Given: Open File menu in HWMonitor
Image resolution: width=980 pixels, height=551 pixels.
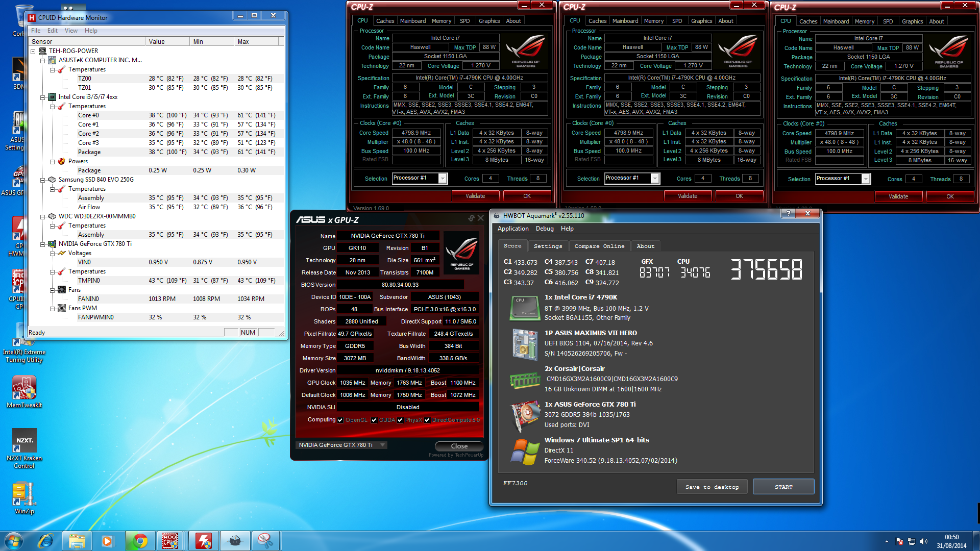Looking at the screenshot, I should [36, 31].
